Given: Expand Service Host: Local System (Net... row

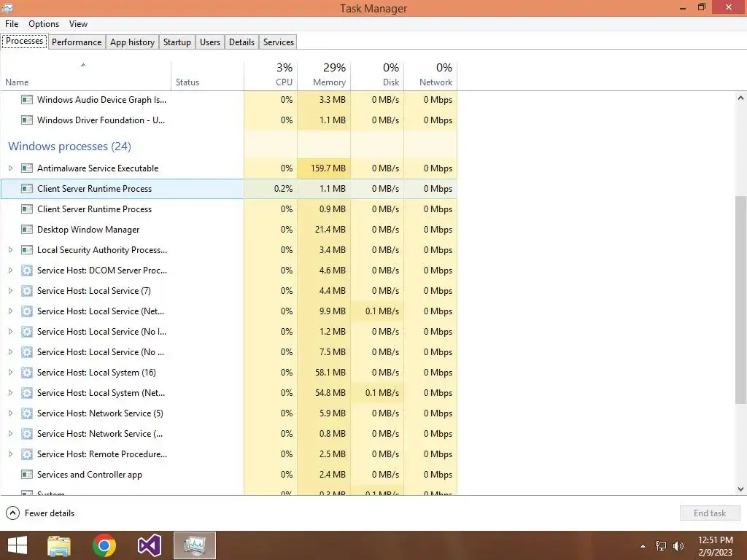Looking at the screenshot, I should pos(10,393).
